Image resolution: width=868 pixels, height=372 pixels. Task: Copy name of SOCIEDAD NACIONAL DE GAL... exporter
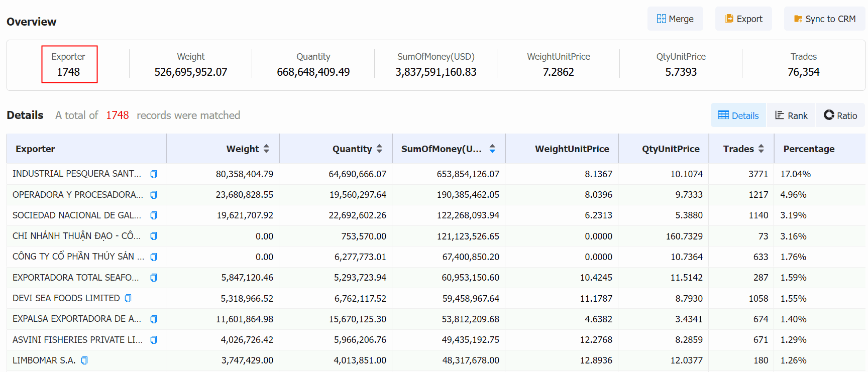click(x=154, y=215)
